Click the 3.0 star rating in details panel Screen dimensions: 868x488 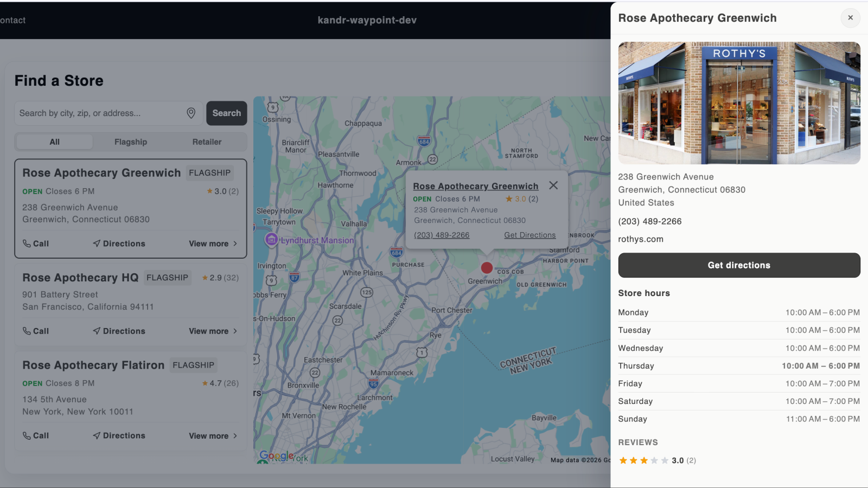point(658,460)
